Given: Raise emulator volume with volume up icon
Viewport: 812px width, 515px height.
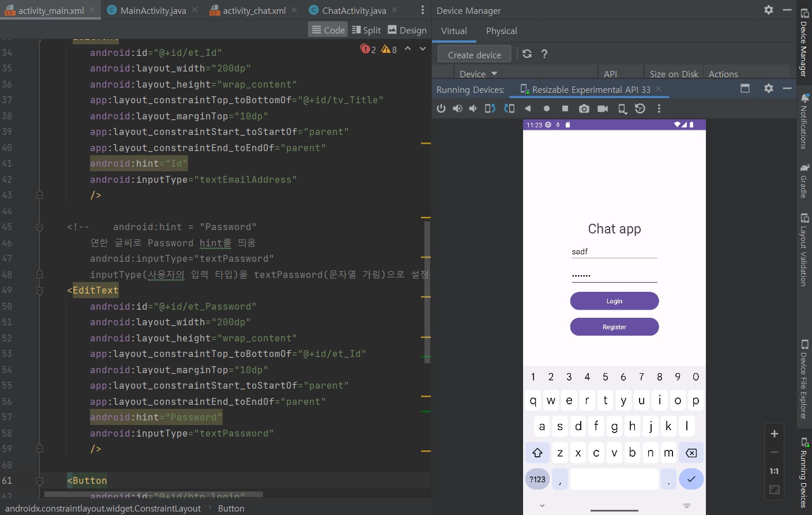Looking at the screenshot, I should (457, 108).
